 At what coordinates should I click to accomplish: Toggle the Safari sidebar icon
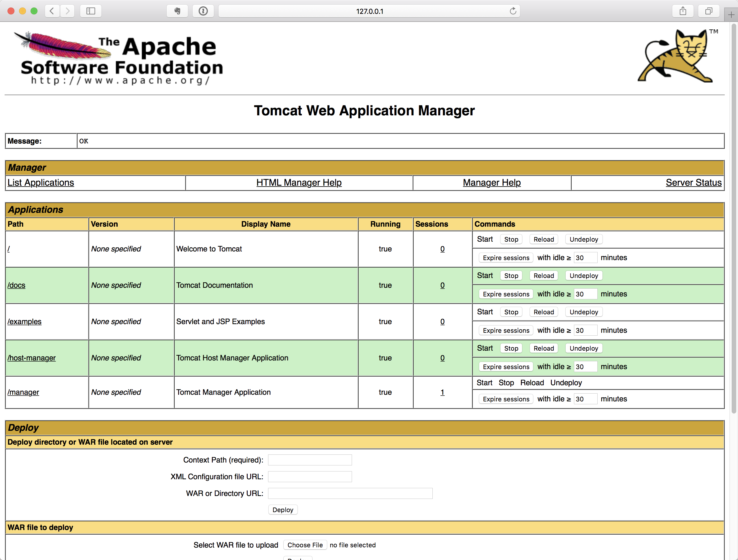tap(91, 11)
